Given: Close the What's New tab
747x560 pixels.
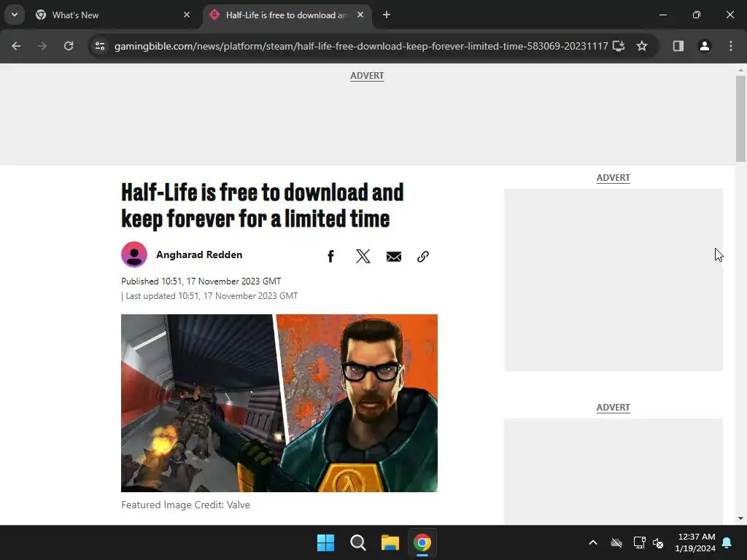Looking at the screenshot, I should pyautogui.click(x=187, y=15).
